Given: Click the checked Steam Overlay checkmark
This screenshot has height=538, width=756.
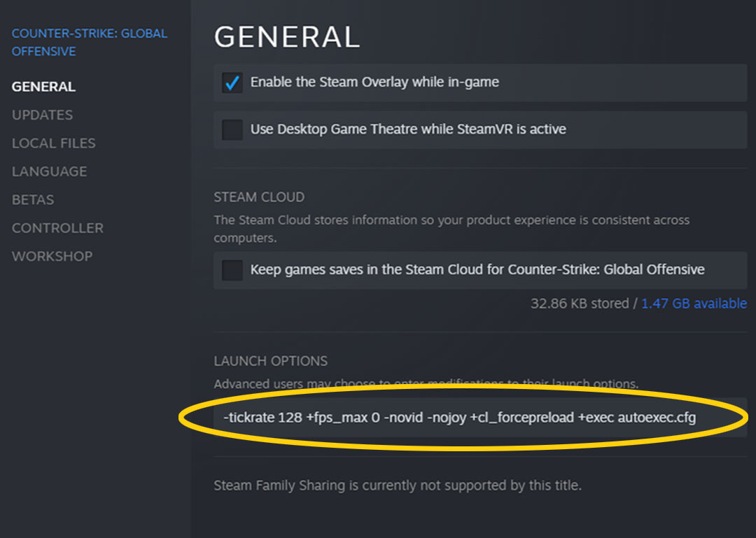Looking at the screenshot, I should pos(231,82).
